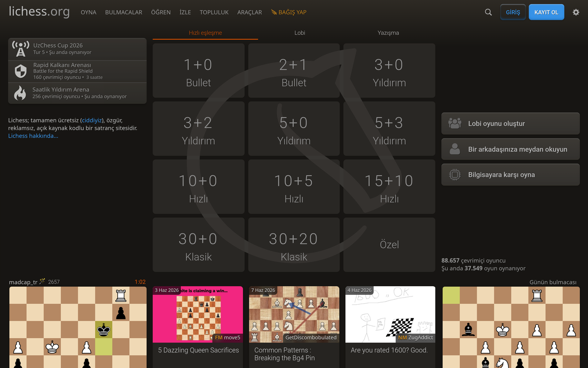588x368 pixels.
Task: Open Rapid Kalkanı Arenası tournament
Action: pyautogui.click(x=77, y=71)
